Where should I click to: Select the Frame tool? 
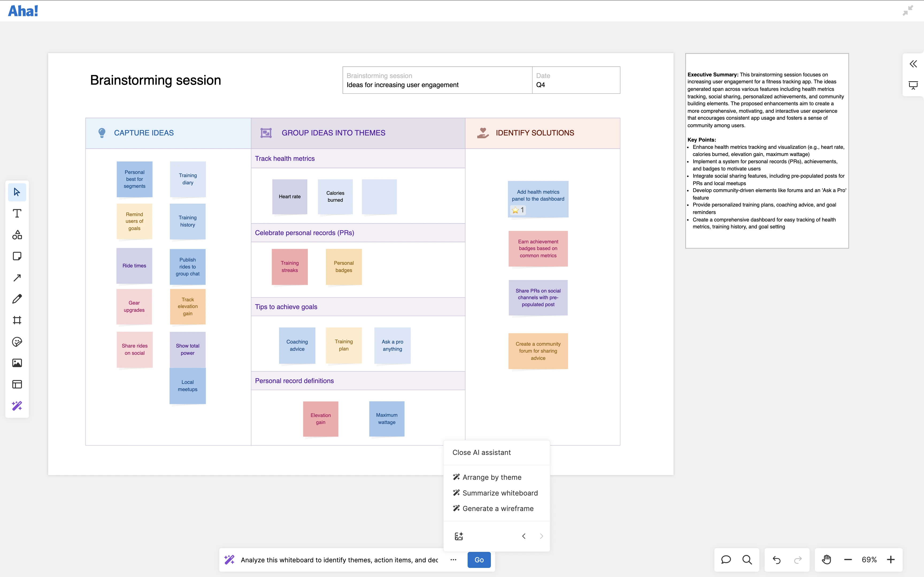[x=17, y=320]
